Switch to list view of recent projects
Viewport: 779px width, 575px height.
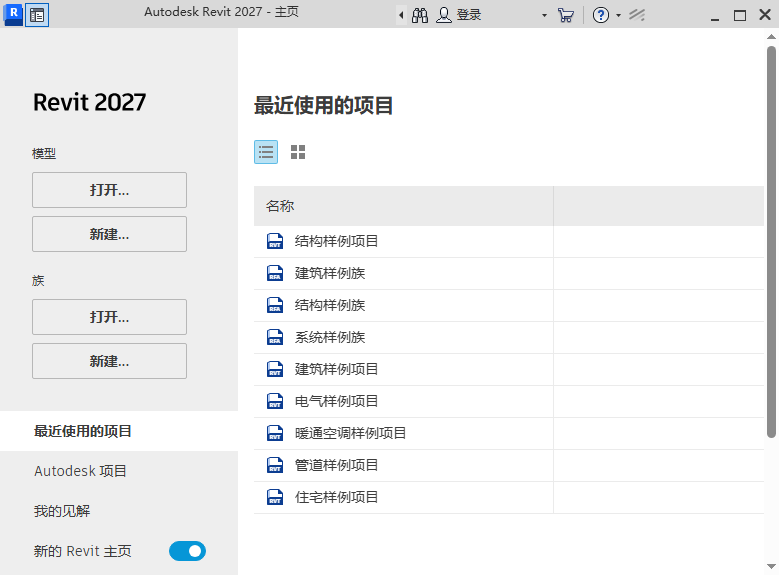(266, 152)
